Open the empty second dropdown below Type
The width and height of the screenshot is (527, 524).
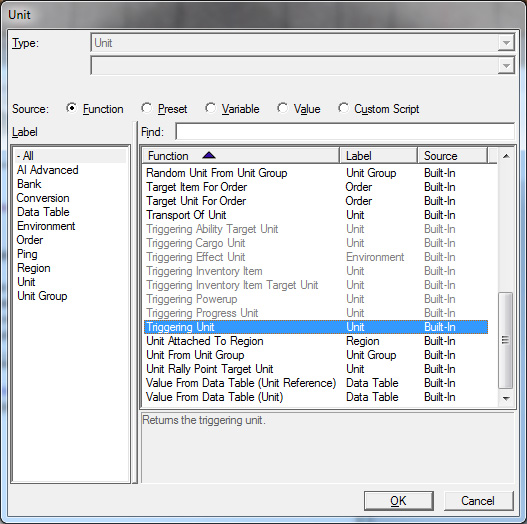point(302,65)
